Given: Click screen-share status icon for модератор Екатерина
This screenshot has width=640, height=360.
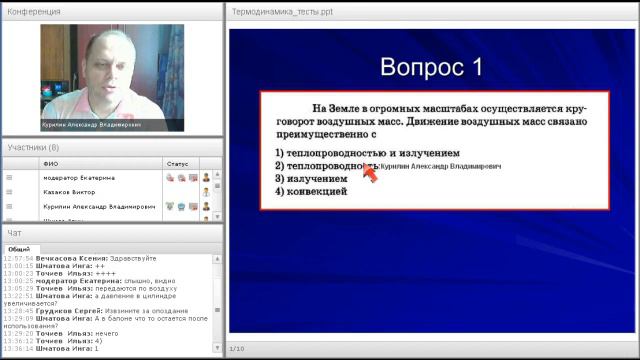Looking at the screenshot, I should (193, 178).
